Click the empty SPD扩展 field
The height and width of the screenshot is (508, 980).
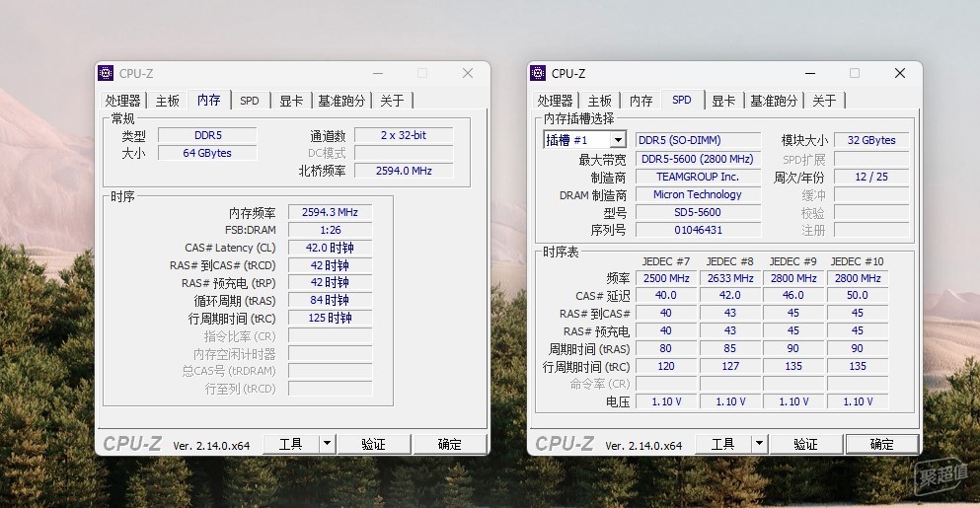(871, 160)
